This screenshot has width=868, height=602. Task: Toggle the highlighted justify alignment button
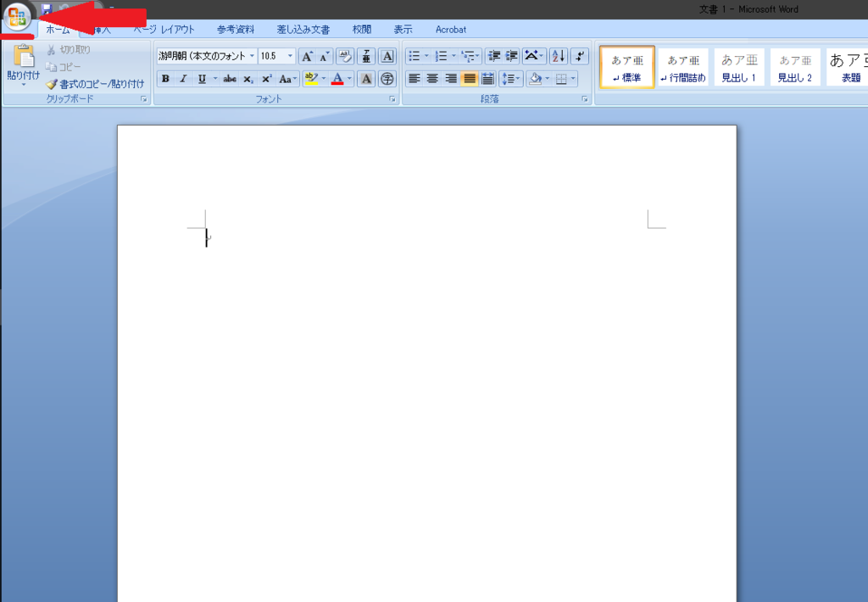pos(469,79)
